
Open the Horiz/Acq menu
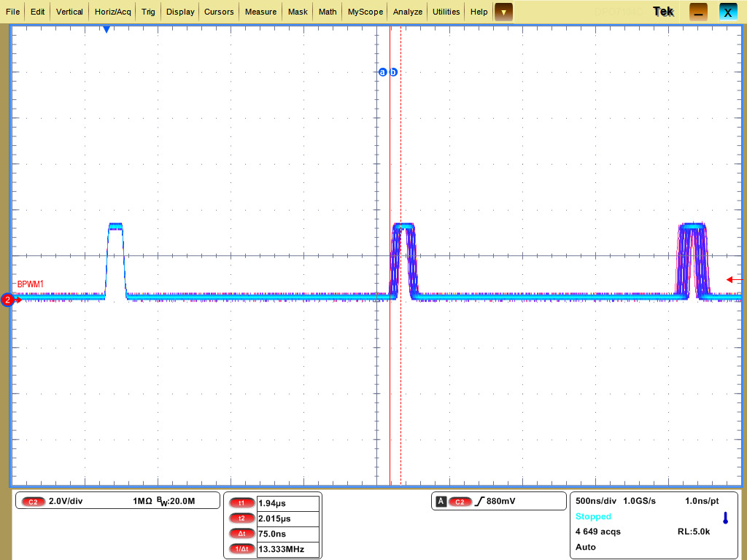113,12
